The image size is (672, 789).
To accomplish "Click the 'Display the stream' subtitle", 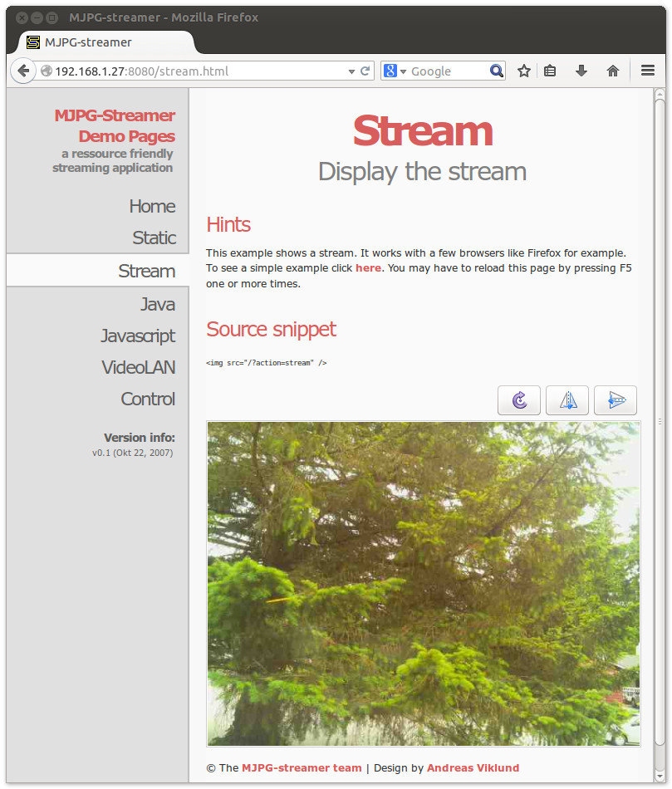I will coord(422,172).
